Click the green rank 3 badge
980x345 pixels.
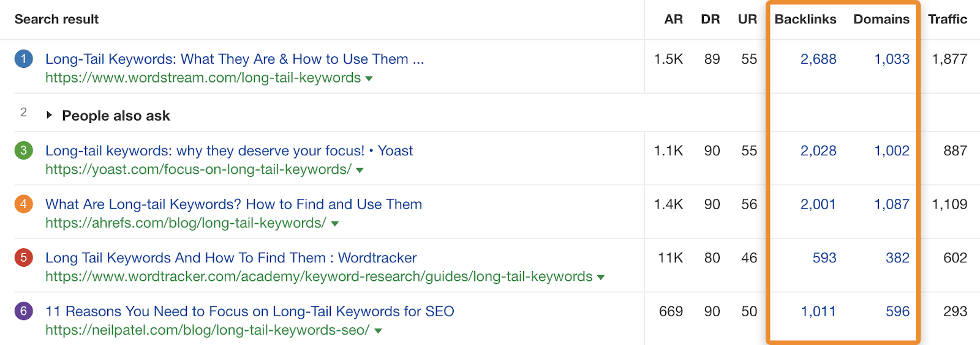(x=24, y=150)
